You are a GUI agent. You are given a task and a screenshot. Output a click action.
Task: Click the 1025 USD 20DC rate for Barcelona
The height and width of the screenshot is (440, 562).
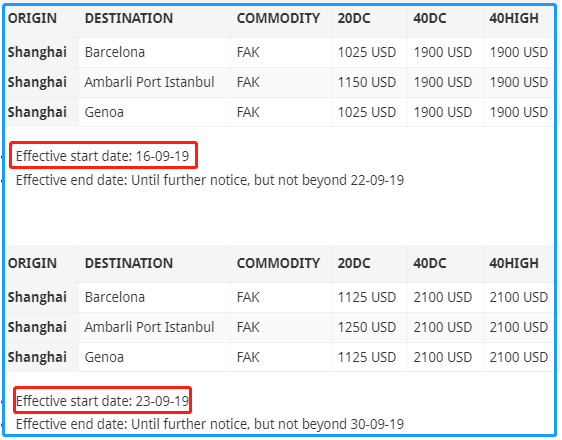tap(367, 52)
